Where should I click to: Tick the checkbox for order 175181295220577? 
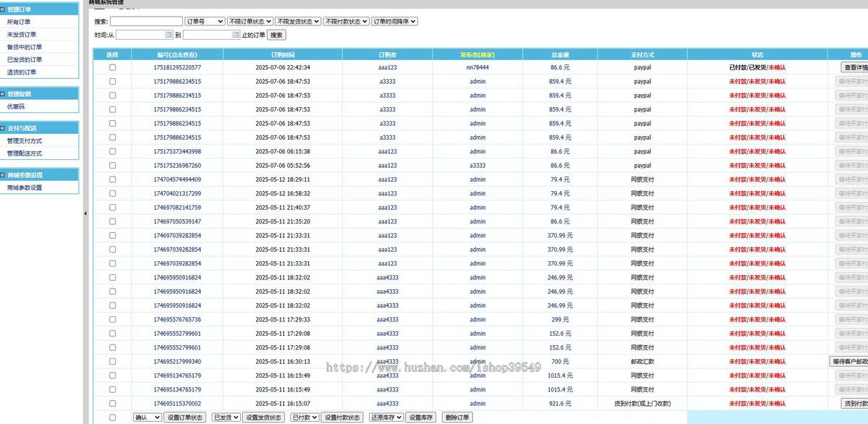pyautogui.click(x=112, y=67)
